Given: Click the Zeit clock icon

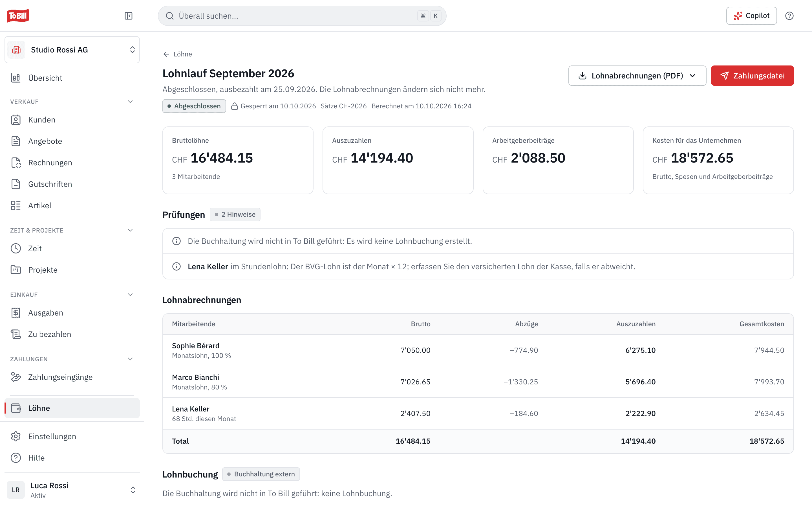Looking at the screenshot, I should coord(16,248).
